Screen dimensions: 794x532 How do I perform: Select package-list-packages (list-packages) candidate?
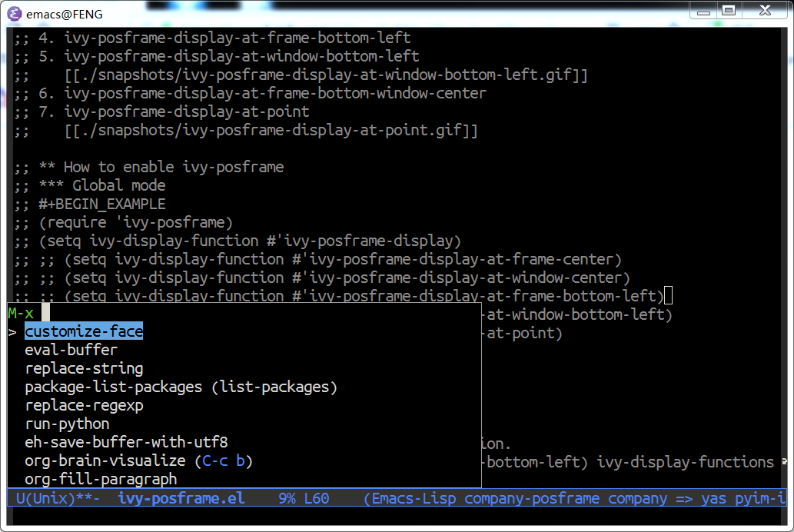(181, 387)
